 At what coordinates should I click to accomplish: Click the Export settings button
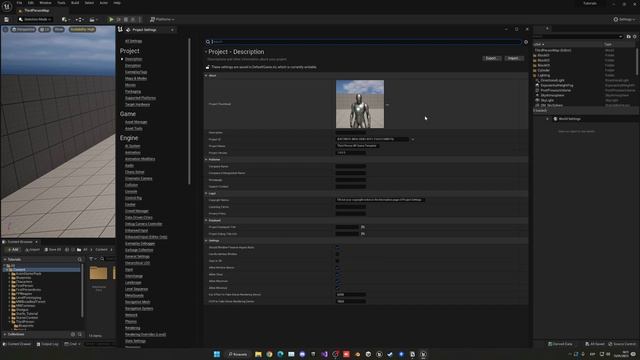(491, 58)
